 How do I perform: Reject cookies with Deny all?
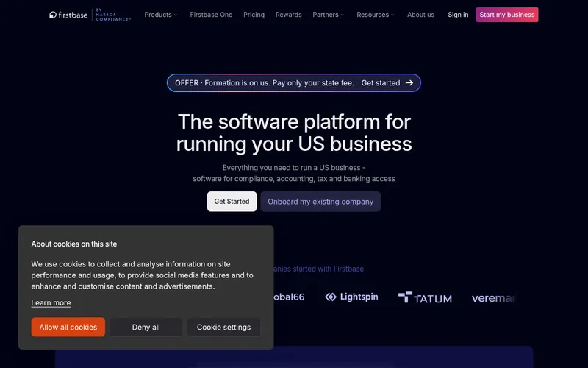point(146,327)
